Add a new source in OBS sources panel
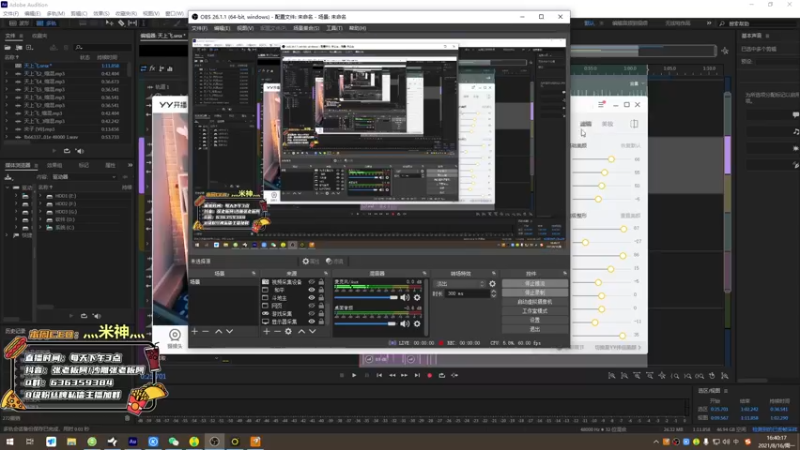Image resolution: width=800 pixels, height=450 pixels. pos(266,332)
